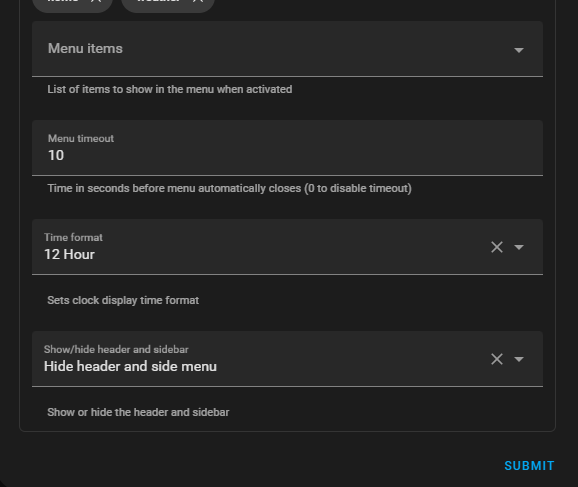Click the Time in seconds helper text
The width and height of the screenshot is (578, 487).
click(229, 188)
